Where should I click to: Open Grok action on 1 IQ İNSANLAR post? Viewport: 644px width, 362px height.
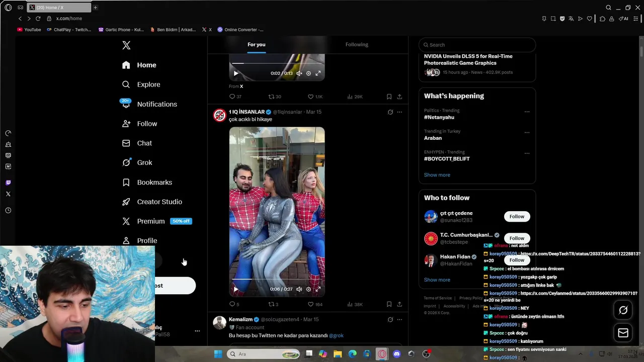click(x=390, y=112)
